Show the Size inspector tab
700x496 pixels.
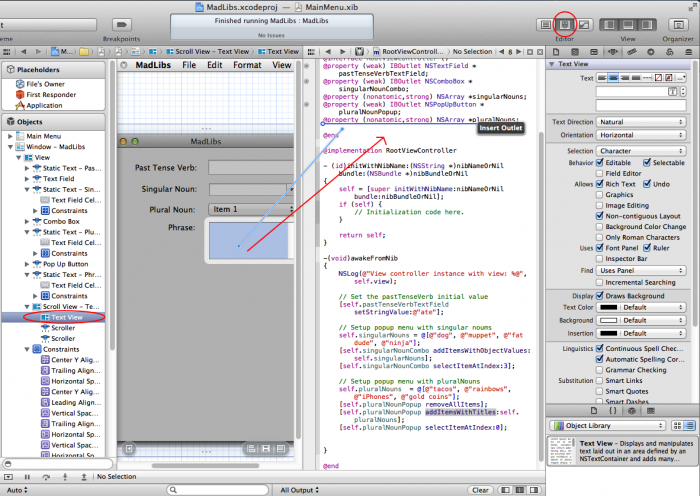point(632,52)
